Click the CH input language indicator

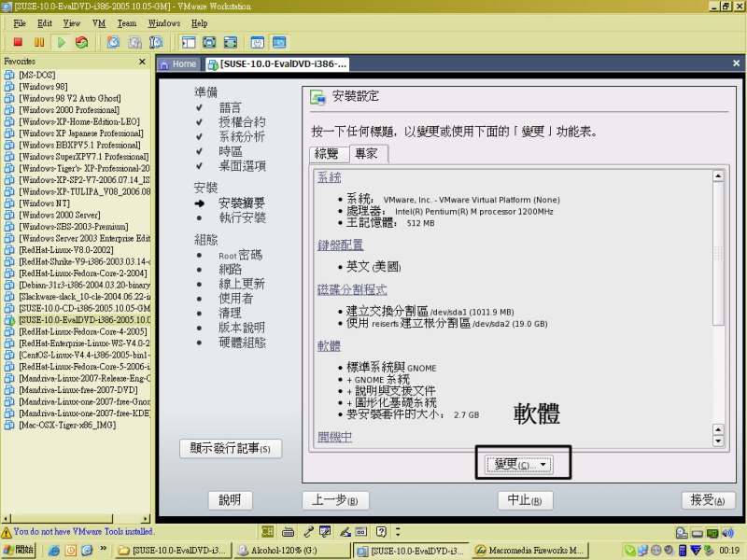pos(267,531)
